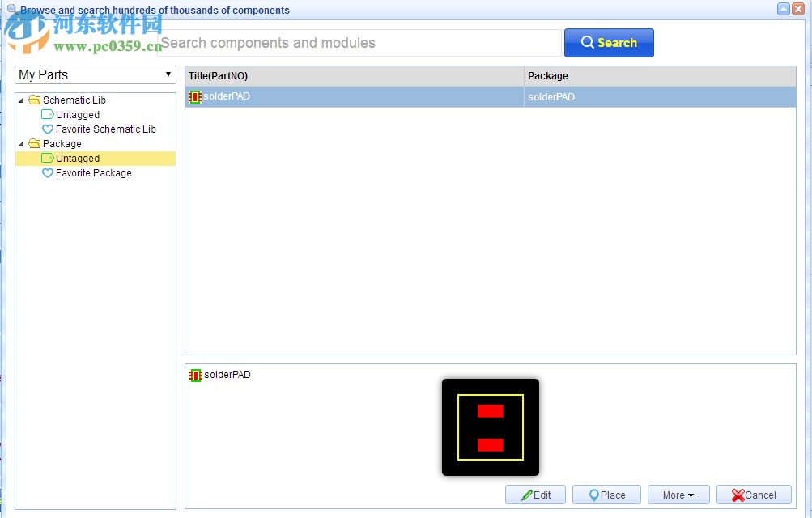Screen dimensions: 812x518
Task: Click the Place button
Action: point(606,495)
